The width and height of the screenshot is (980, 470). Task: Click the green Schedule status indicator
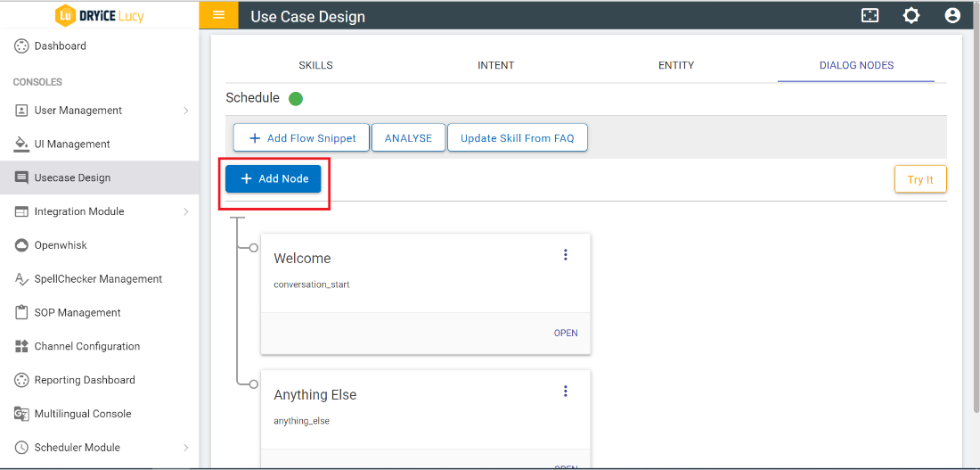click(296, 98)
